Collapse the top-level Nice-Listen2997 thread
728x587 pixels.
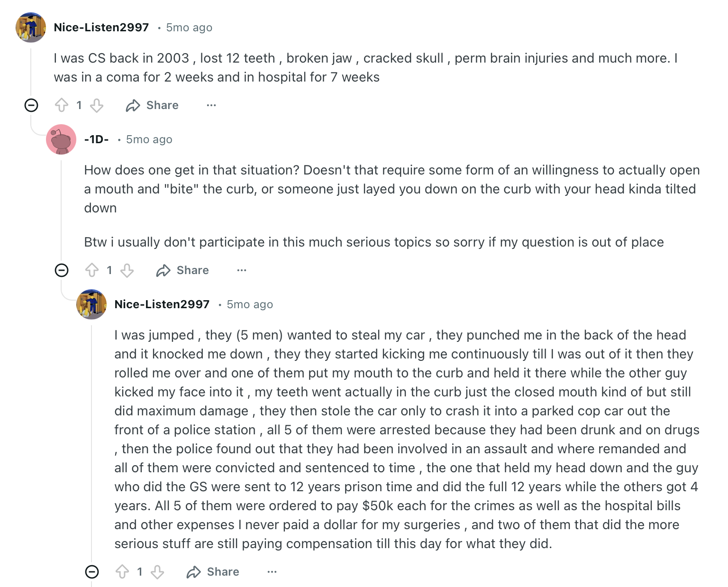31,105
